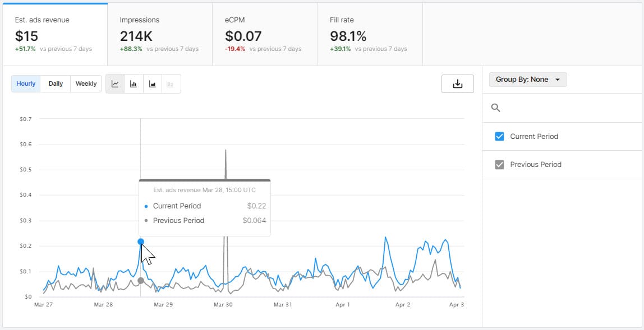Switch to area chart view
This screenshot has height=330, width=644.
(x=153, y=84)
